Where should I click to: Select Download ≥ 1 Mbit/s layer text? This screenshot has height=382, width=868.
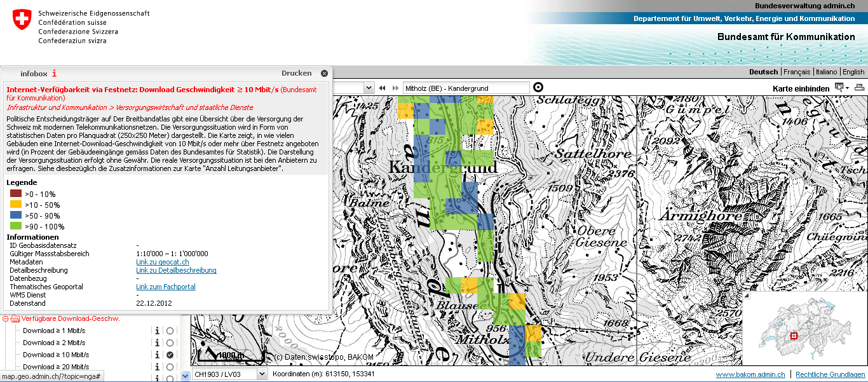[x=54, y=331]
